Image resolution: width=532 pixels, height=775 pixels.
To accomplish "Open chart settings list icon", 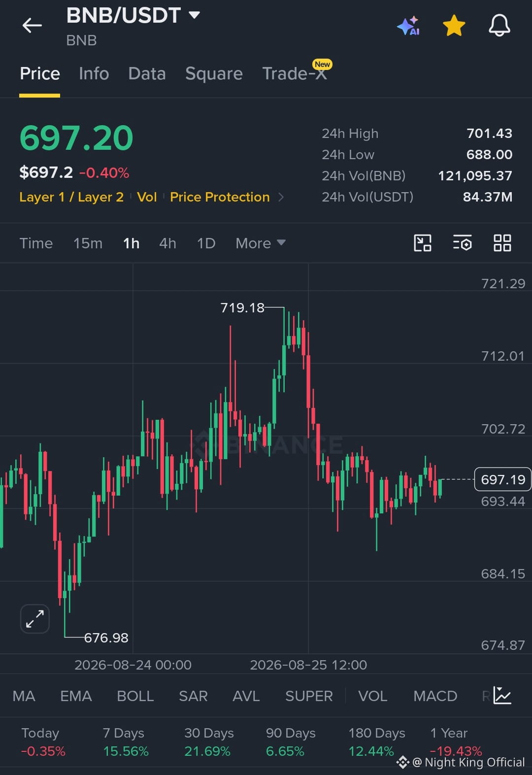I will (x=462, y=243).
